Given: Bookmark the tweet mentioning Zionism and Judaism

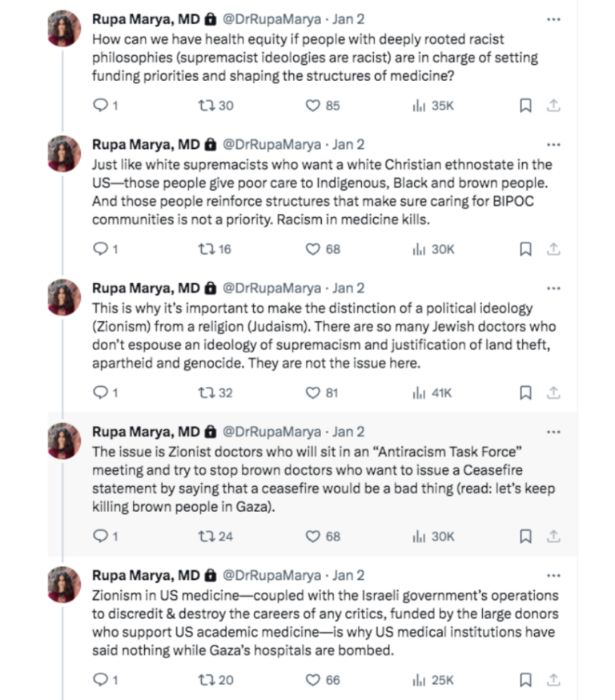Looking at the screenshot, I should pos(525,392).
